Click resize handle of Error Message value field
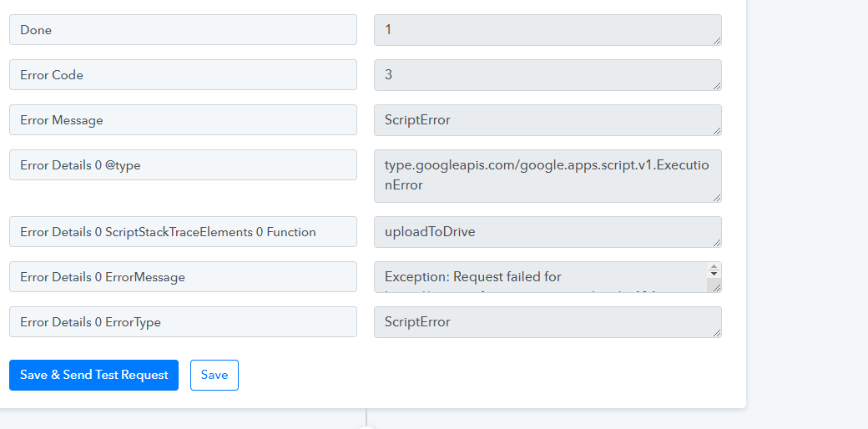Viewport: 868px width, 429px height. coord(716,130)
